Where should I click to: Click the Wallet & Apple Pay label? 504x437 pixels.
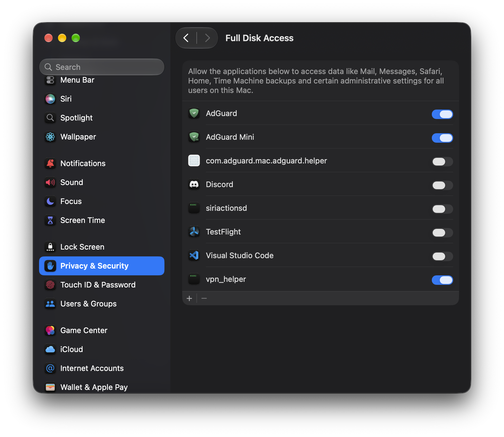click(x=94, y=387)
